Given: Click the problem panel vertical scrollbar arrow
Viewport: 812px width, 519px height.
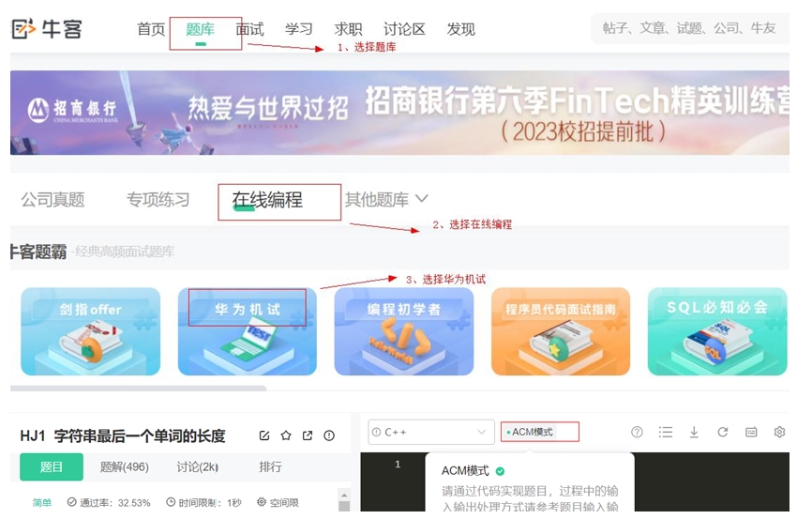Looking at the screenshot, I should [344, 495].
